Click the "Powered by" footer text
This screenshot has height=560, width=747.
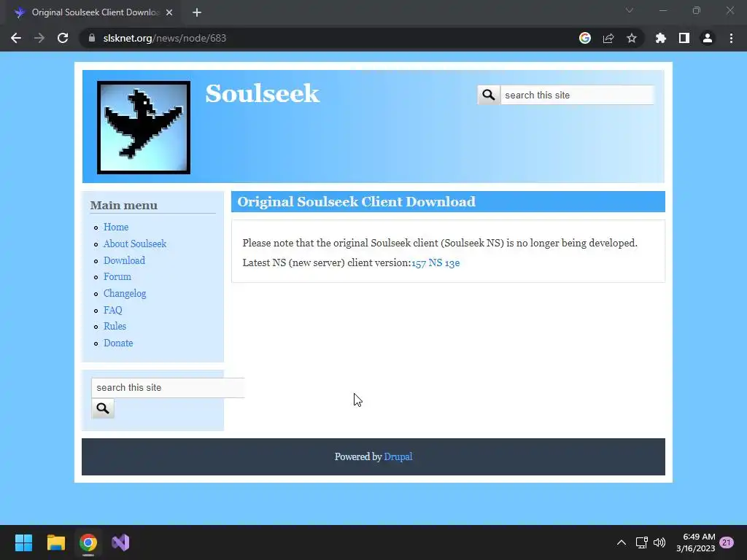tap(358, 456)
